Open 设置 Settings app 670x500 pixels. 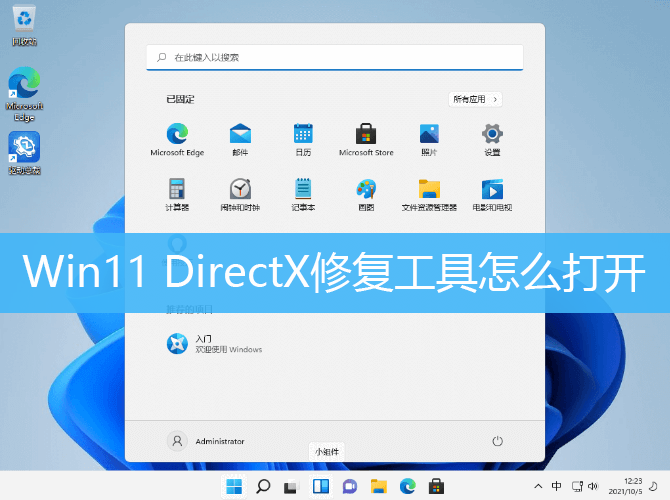[492, 135]
